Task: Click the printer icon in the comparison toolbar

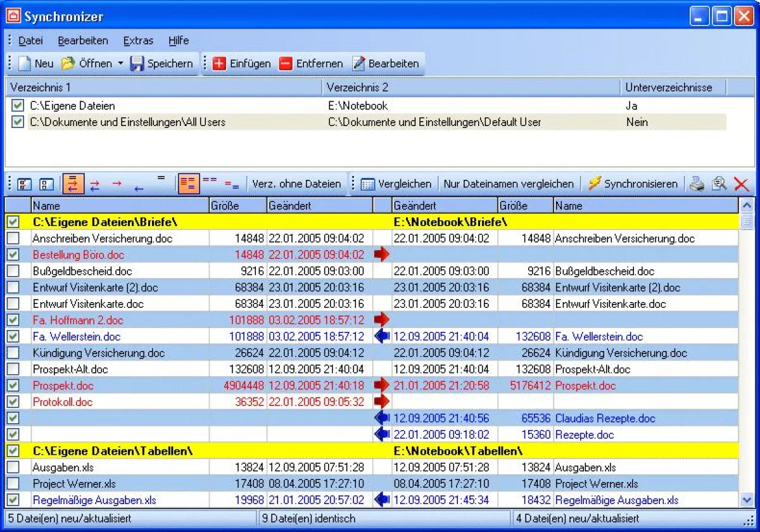Action: (697, 184)
